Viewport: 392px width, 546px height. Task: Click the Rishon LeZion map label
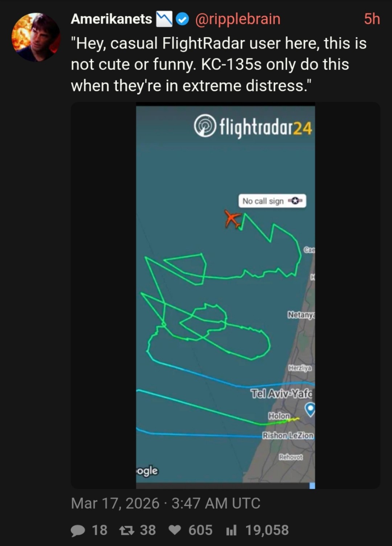(288, 435)
